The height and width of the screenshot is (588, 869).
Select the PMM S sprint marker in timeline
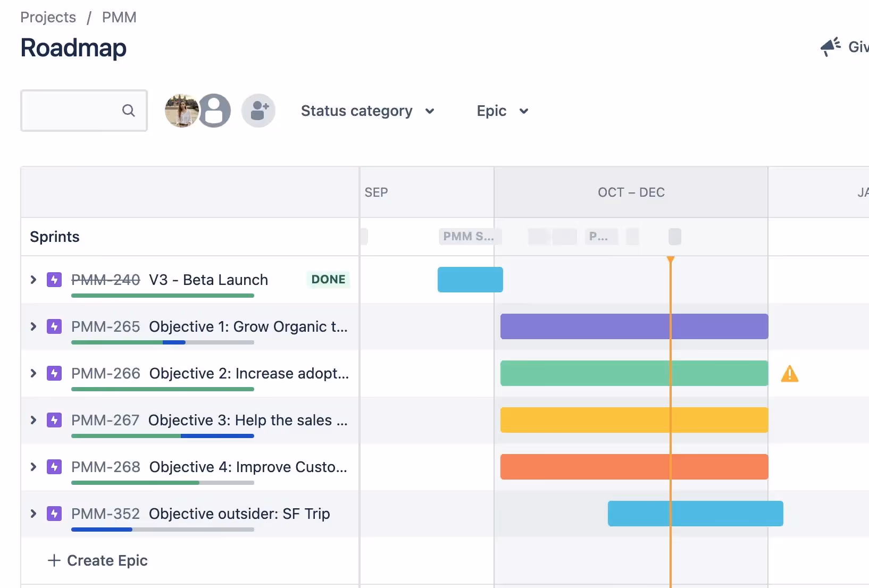pyautogui.click(x=469, y=236)
